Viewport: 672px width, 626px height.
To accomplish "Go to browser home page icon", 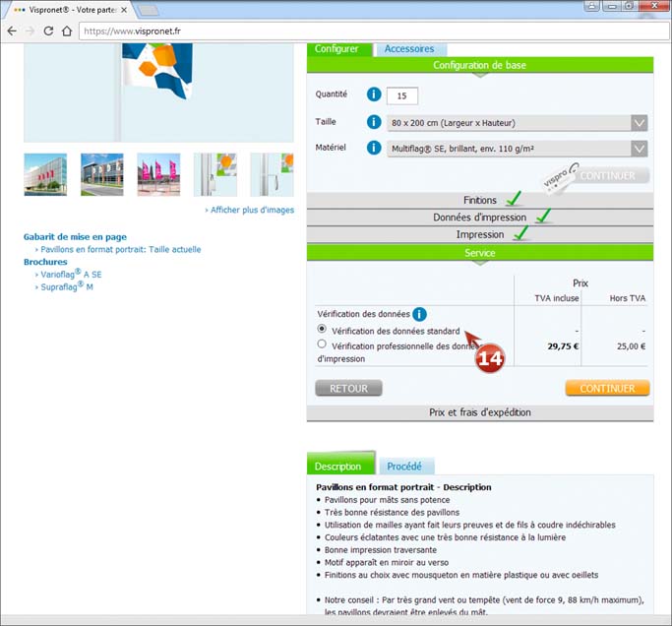I will coord(67,31).
